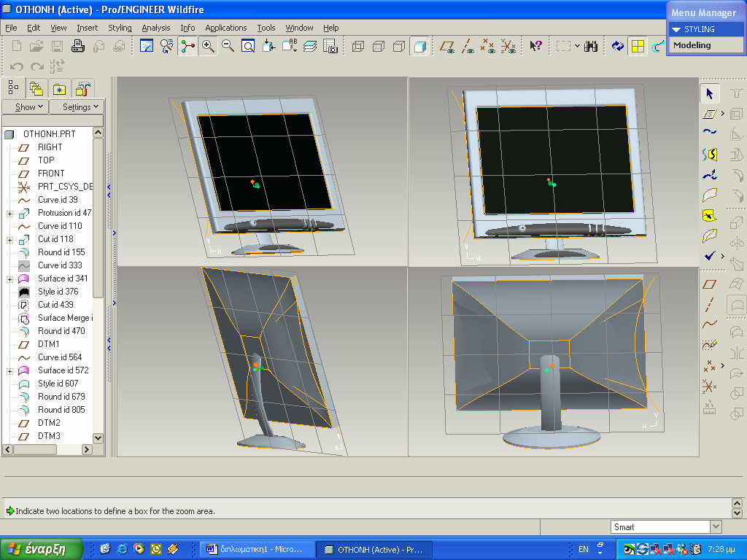Click the blue checkmark Done icon
Screen dimensions: 747x560
pos(709,256)
